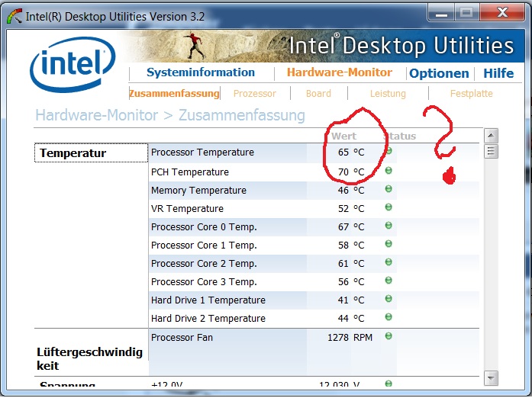The width and height of the screenshot is (532, 398).
Task: Minimize the Intel Desktop Utilities window
Action: pyautogui.click(x=441, y=13)
